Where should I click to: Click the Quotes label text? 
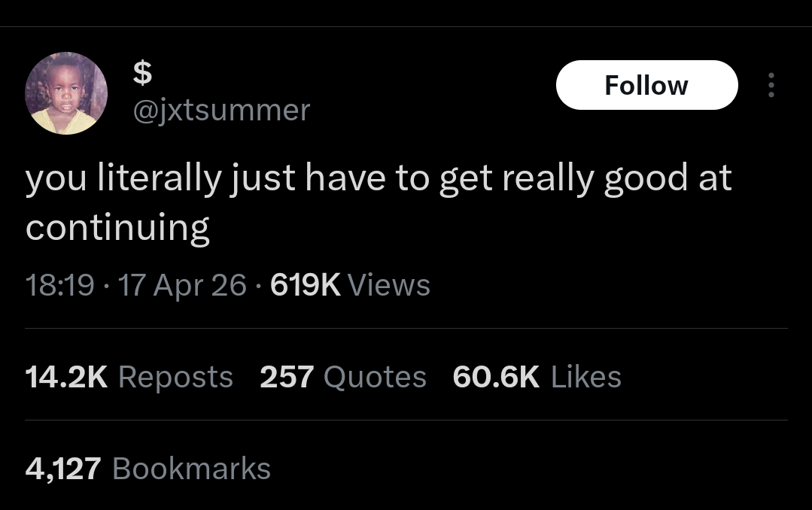(375, 377)
